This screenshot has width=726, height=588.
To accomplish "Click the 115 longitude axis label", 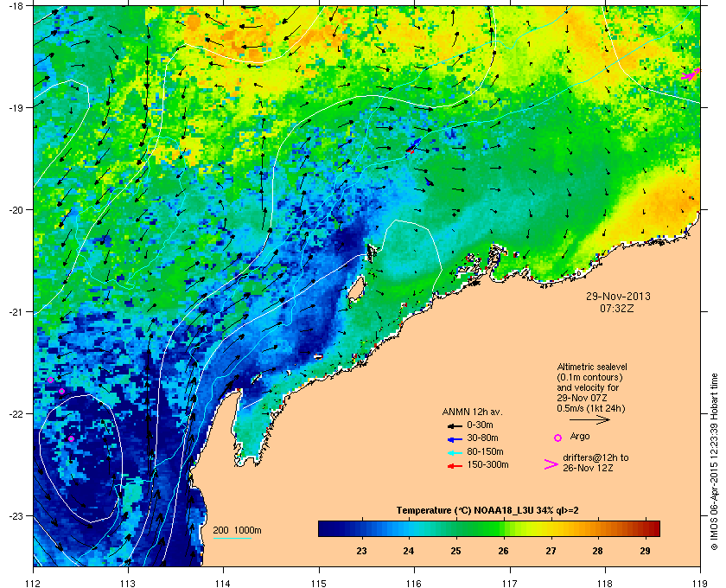I will coord(319,583).
